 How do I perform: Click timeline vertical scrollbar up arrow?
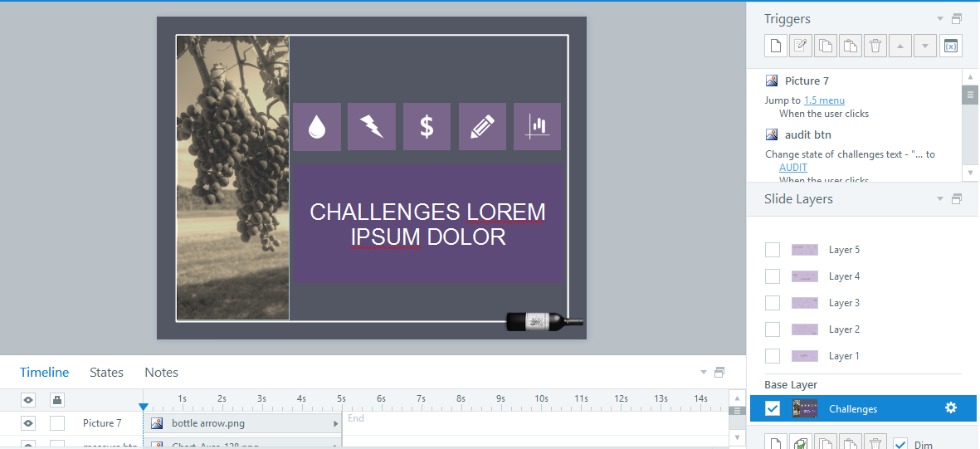click(737, 398)
